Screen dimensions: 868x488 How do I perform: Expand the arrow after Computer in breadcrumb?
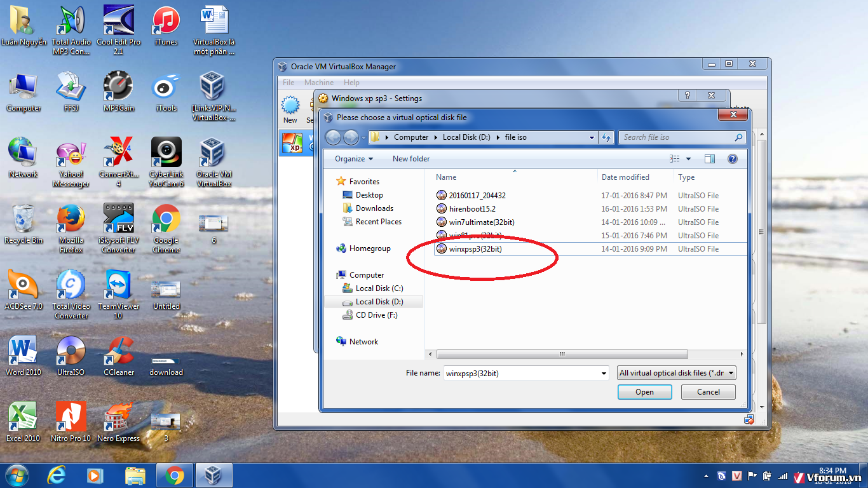pos(436,137)
